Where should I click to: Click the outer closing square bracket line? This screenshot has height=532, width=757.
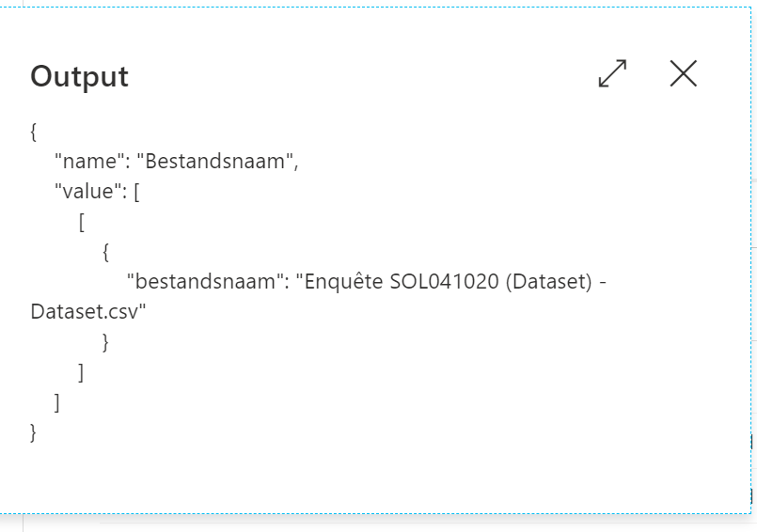pyautogui.click(x=57, y=402)
